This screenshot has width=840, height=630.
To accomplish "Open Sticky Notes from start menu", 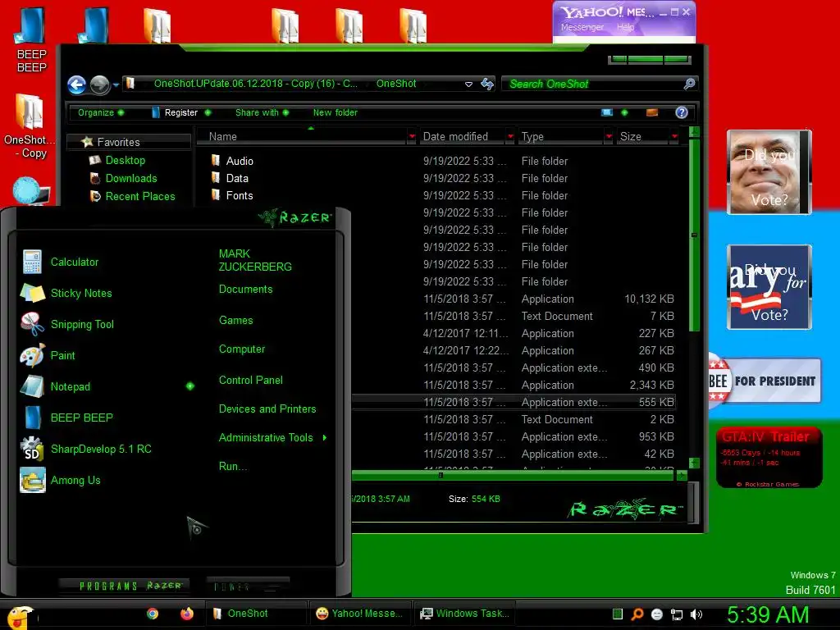I will pyautogui.click(x=81, y=293).
